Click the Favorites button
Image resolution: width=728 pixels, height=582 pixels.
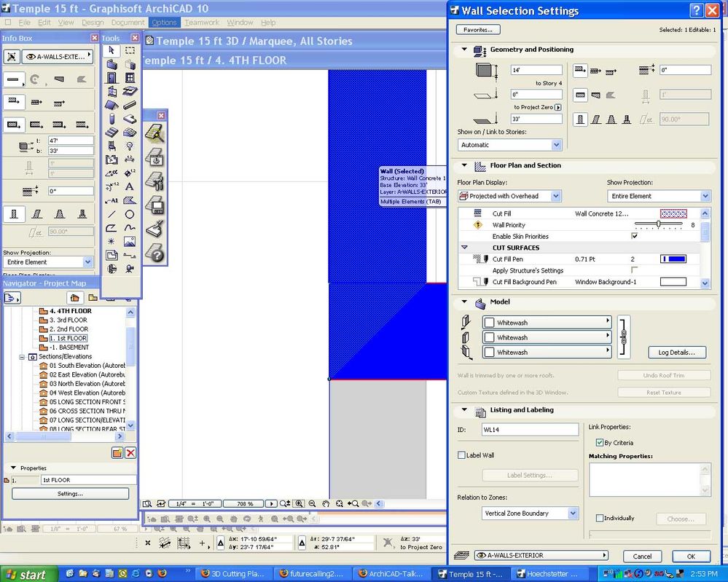point(478,29)
